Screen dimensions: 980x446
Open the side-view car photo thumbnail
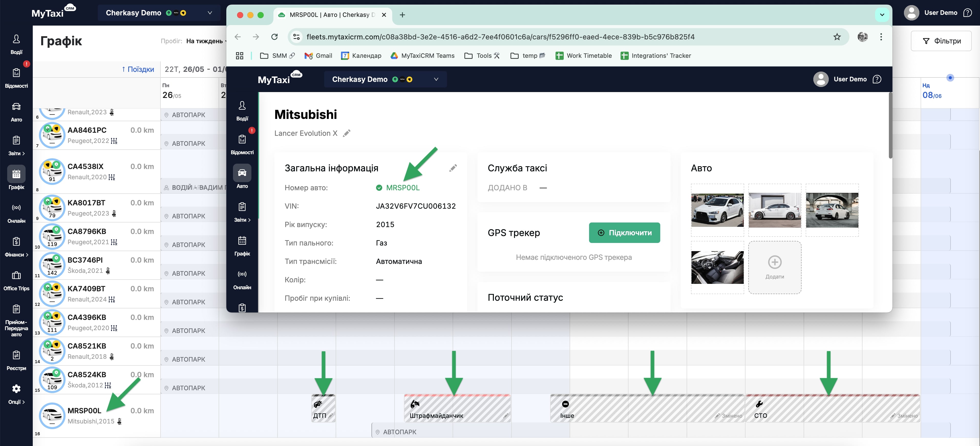pyautogui.click(x=775, y=210)
